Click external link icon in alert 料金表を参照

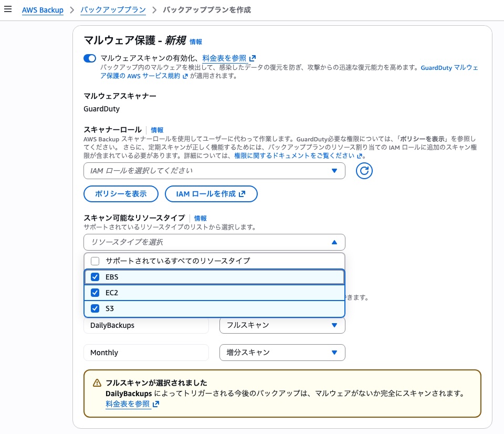point(156,404)
